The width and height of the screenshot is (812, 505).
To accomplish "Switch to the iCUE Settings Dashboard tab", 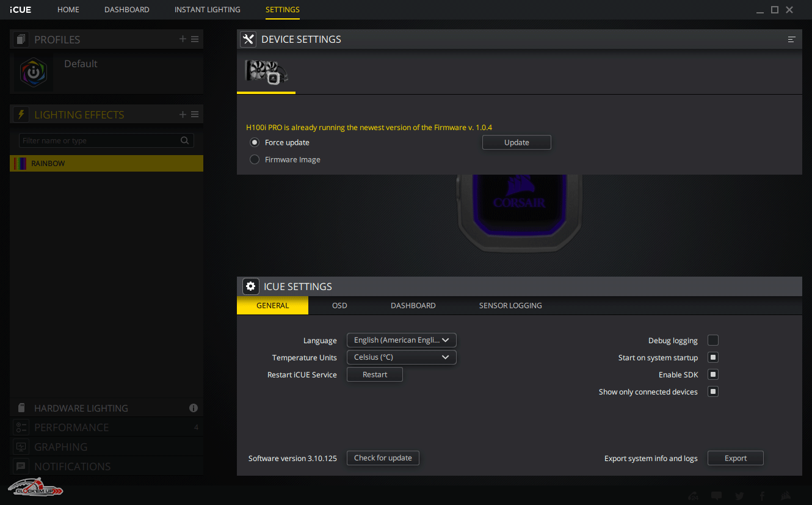I will coord(413,305).
